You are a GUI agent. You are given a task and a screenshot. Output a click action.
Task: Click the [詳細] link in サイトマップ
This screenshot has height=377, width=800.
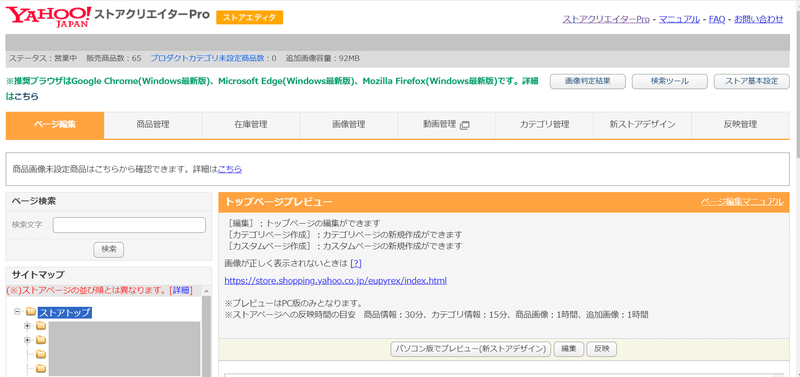click(181, 290)
